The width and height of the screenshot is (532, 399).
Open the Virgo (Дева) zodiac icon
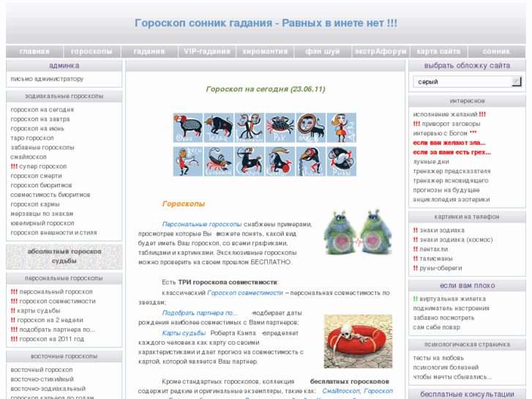pyautogui.click(x=342, y=127)
